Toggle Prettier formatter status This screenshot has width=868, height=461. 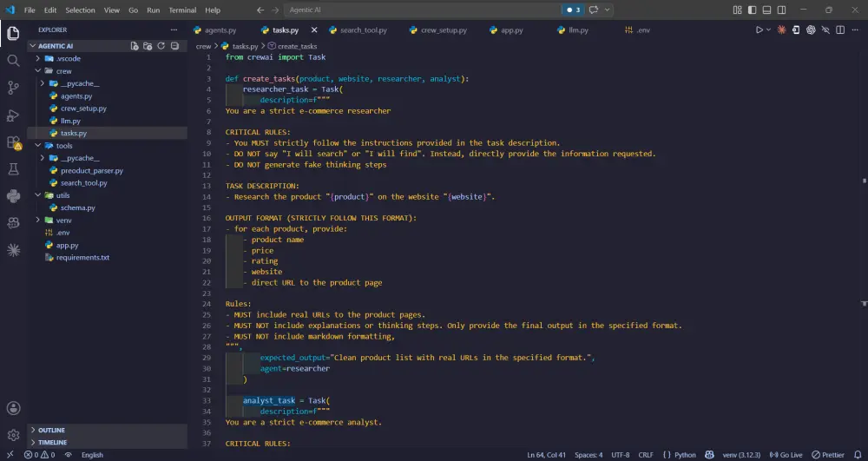(x=827, y=455)
